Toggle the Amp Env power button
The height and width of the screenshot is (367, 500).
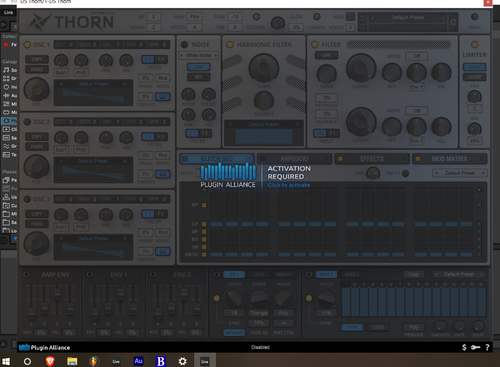[x=26, y=274]
